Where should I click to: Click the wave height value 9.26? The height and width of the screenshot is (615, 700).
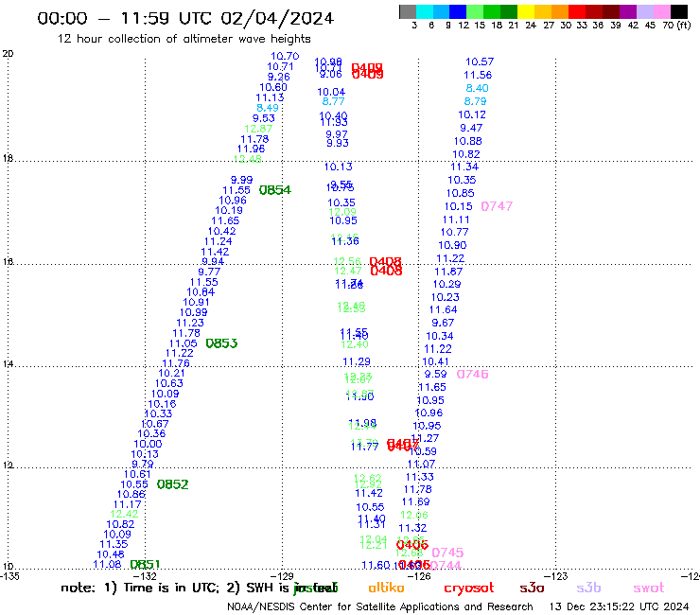pyautogui.click(x=278, y=78)
